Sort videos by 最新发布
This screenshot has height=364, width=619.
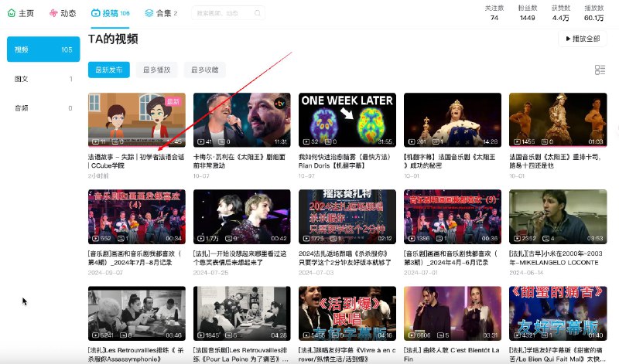(x=109, y=70)
